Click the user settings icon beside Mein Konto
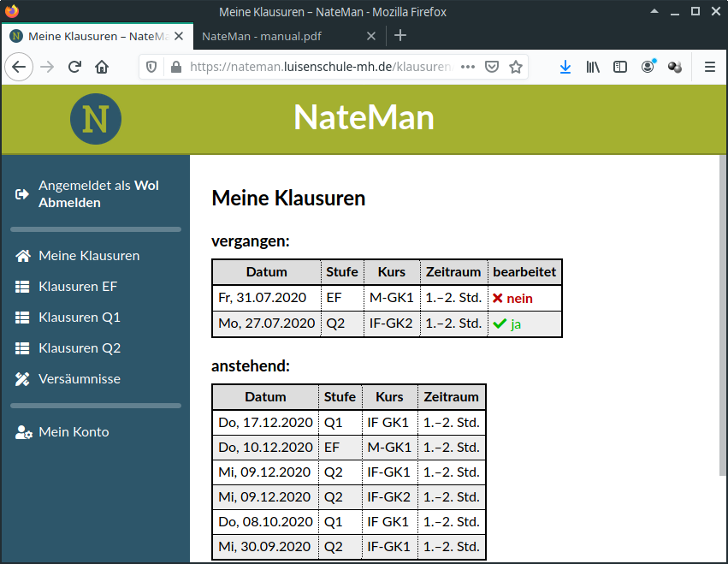The height and width of the screenshot is (564, 728). pos(24,432)
